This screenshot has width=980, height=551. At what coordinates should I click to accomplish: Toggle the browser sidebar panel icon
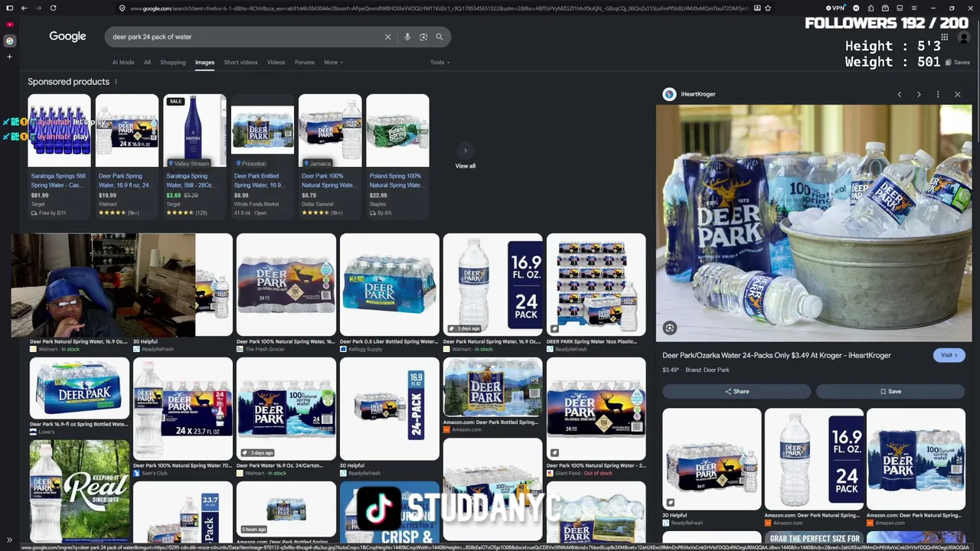click(x=9, y=8)
